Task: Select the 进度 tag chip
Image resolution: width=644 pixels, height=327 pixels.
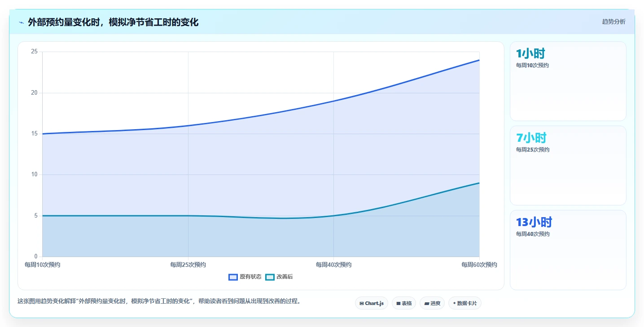Action: pos(432,303)
